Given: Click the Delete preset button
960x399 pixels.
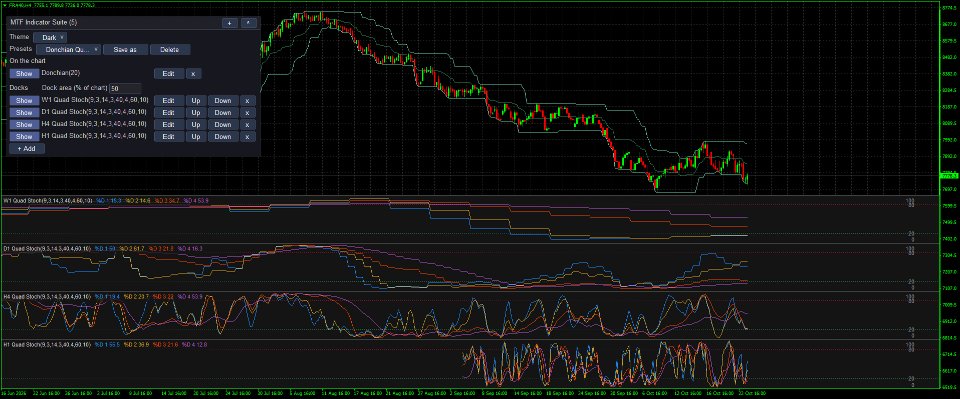Looking at the screenshot, I should 170,50.
